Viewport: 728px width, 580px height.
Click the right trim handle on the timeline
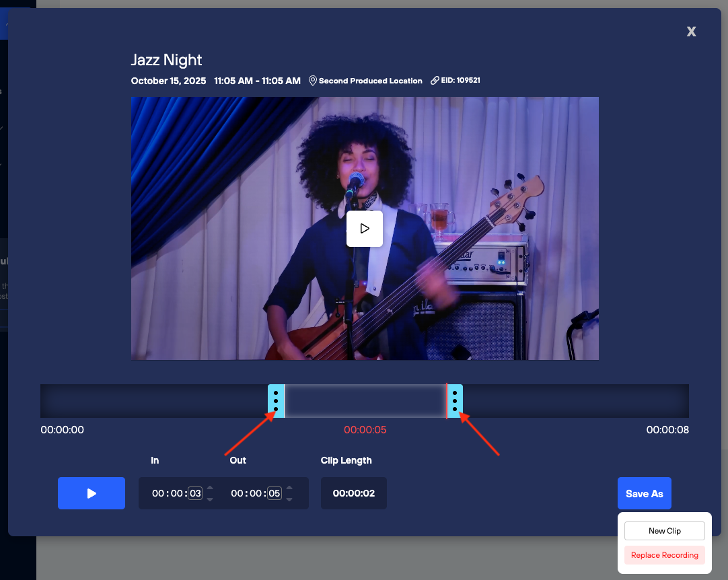tap(455, 401)
